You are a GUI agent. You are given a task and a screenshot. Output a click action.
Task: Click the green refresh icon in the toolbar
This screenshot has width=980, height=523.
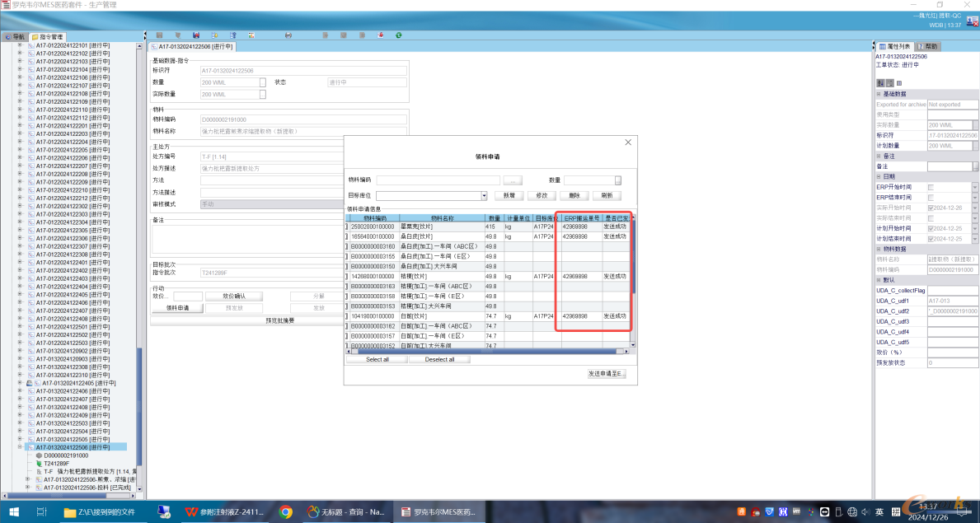click(398, 35)
